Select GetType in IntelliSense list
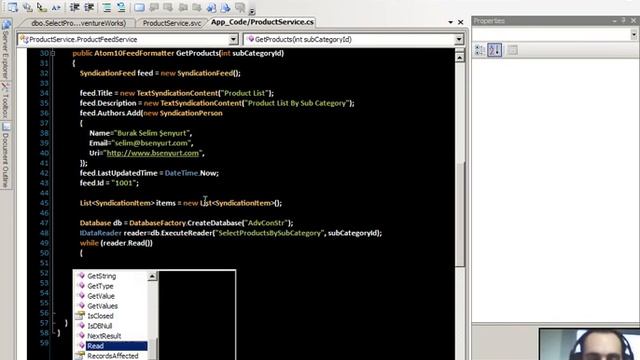This screenshot has height=360, width=640. point(100,286)
